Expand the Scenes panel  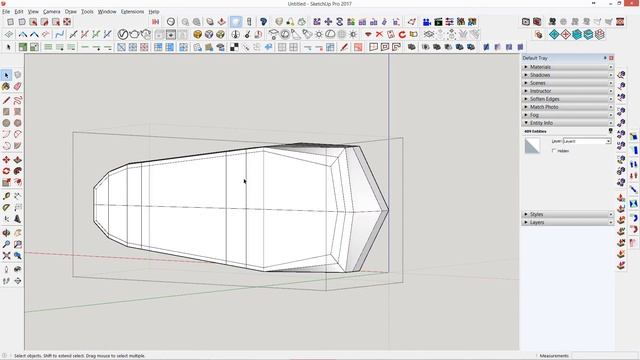coord(568,83)
